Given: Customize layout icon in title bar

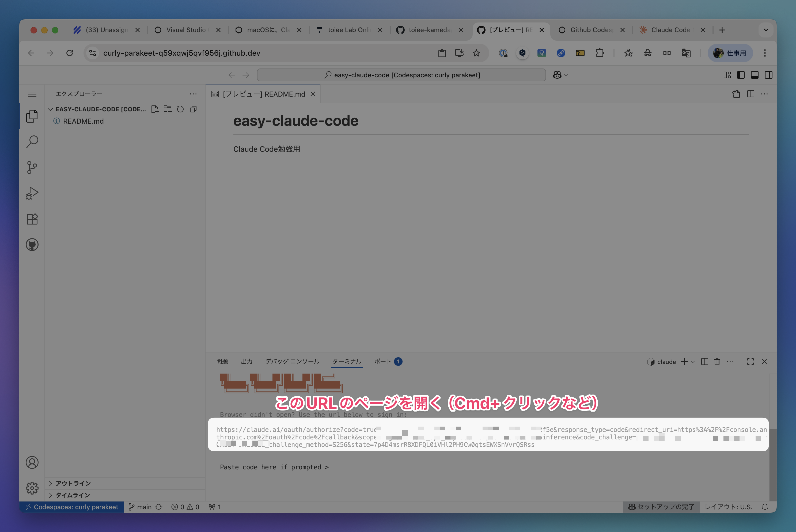Looking at the screenshot, I should (x=727, y=75).
